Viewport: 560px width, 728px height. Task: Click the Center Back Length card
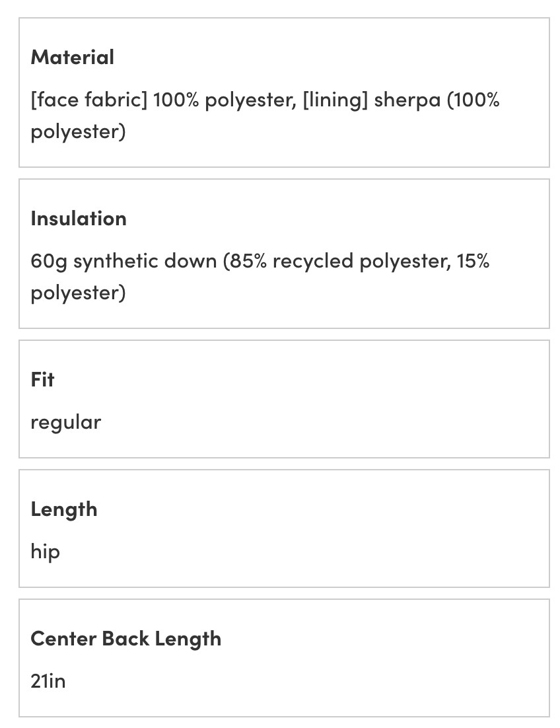click(284, 658)
